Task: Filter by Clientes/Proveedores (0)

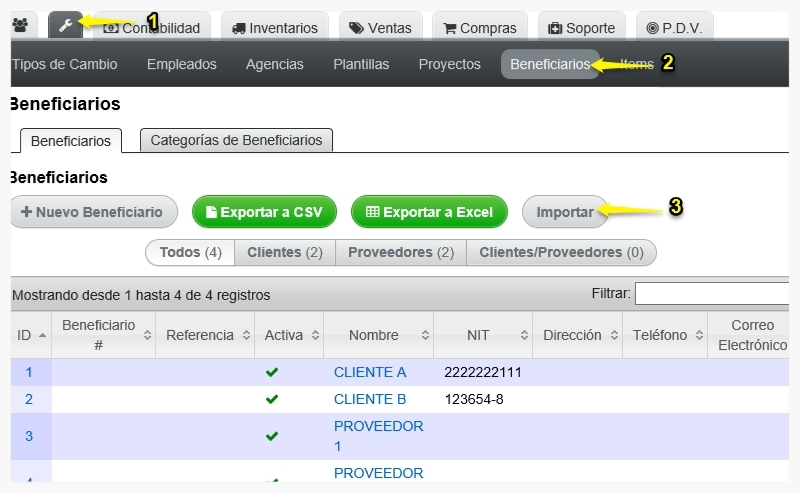Action: tap(561, 253)
